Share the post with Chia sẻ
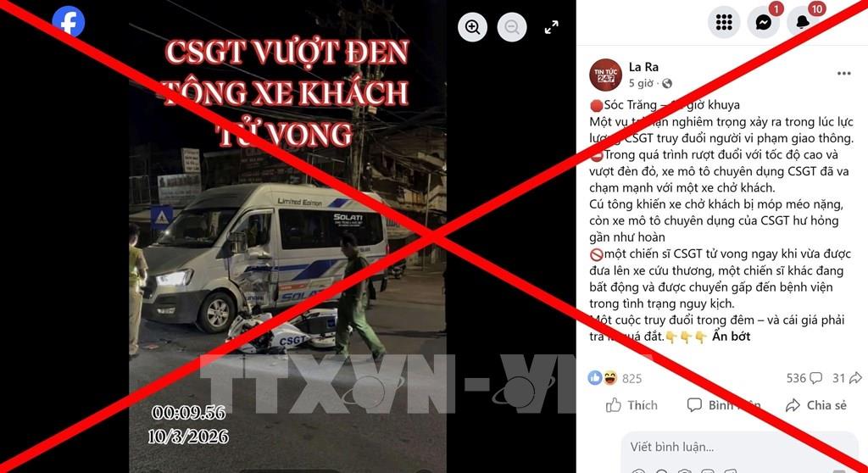Viewport: 868px width, 473px height. [816, 405]
